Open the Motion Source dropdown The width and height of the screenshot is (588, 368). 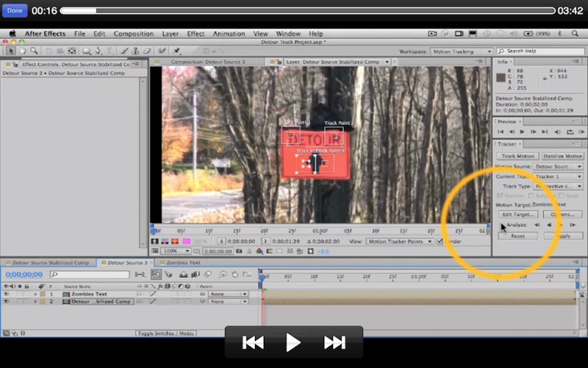click(558, 166)
